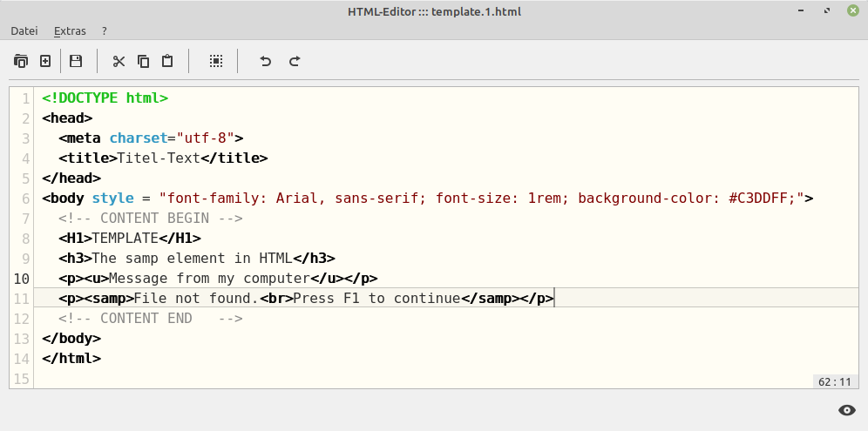This screenshot has height=431, width=868.
Task: Maximize the HTML-Editor window
Action: [x=825, y=11]
